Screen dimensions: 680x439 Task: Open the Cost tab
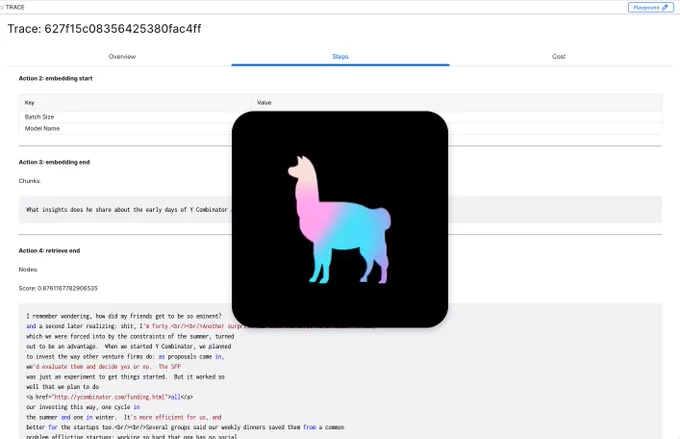[x=559, y=56]
